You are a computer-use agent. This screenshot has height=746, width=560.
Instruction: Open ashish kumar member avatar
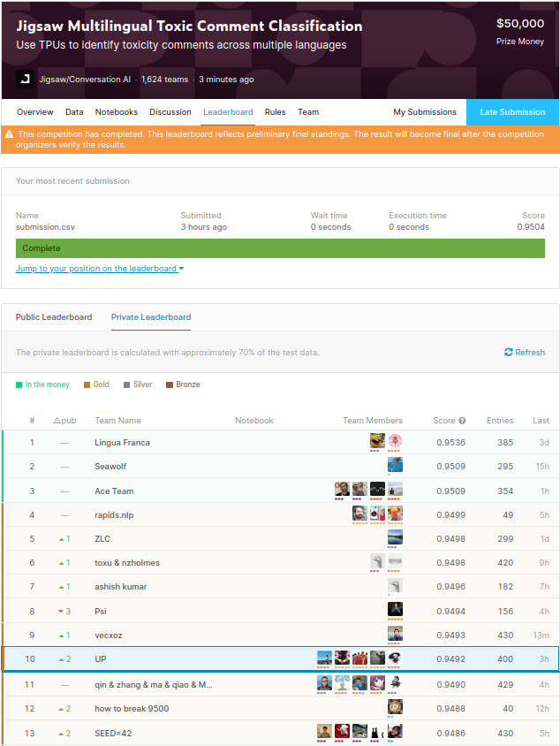coord(395,585)
